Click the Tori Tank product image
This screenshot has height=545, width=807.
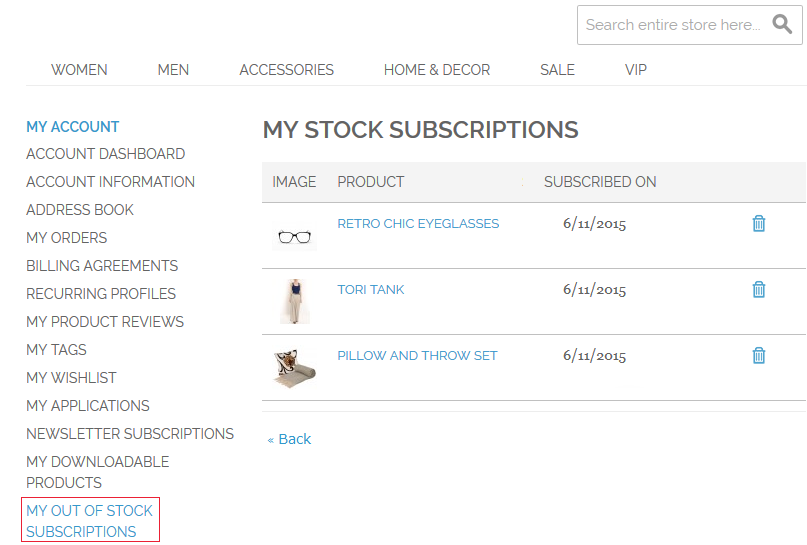coord(294,301)
